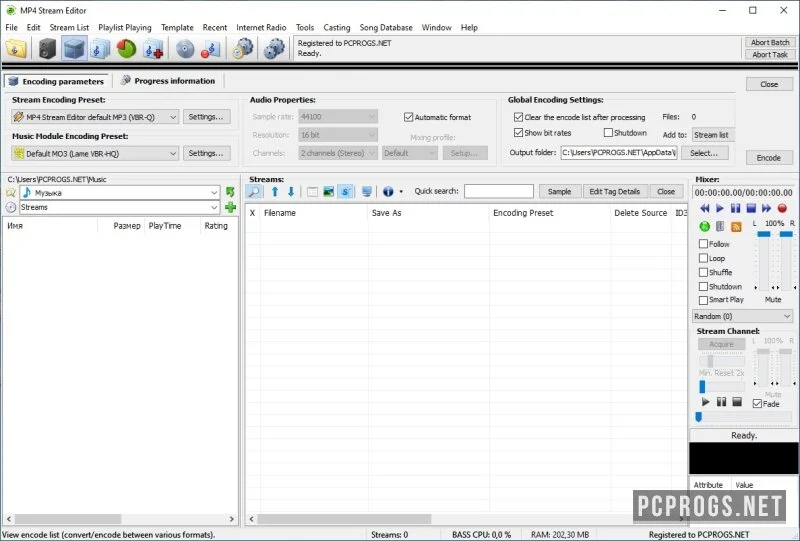Click the magnifier search icon in Streams toolbar
The height and width of the screenshot is (541, 800).
point(254,191)
